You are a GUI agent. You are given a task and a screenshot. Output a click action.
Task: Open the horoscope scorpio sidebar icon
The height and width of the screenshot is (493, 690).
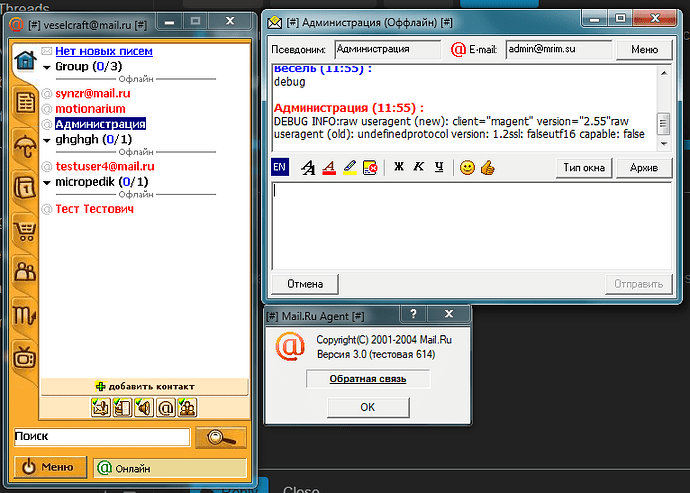(25, 315)
